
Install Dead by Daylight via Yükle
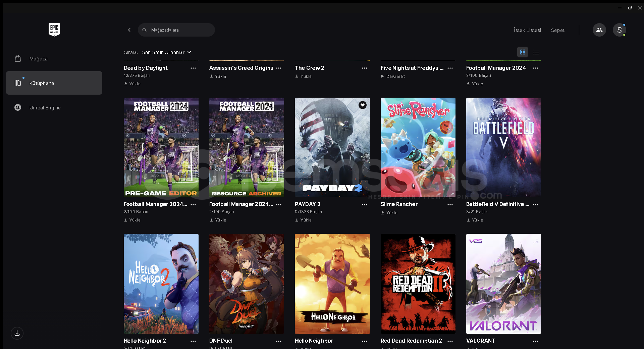[x=132, y=84]
